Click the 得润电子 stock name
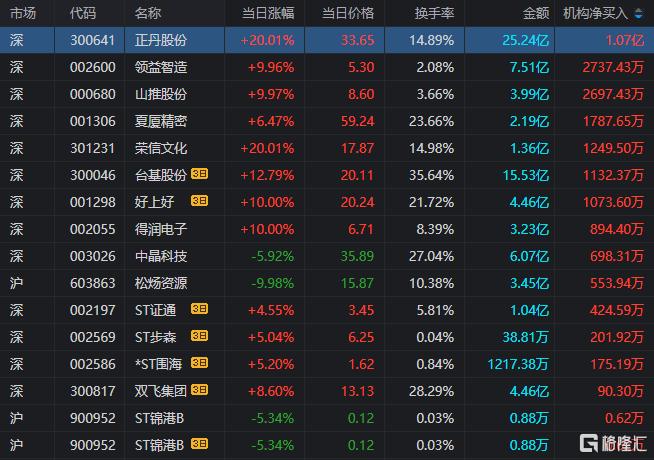The image size is (654, 460). click(x=160, y=229)
